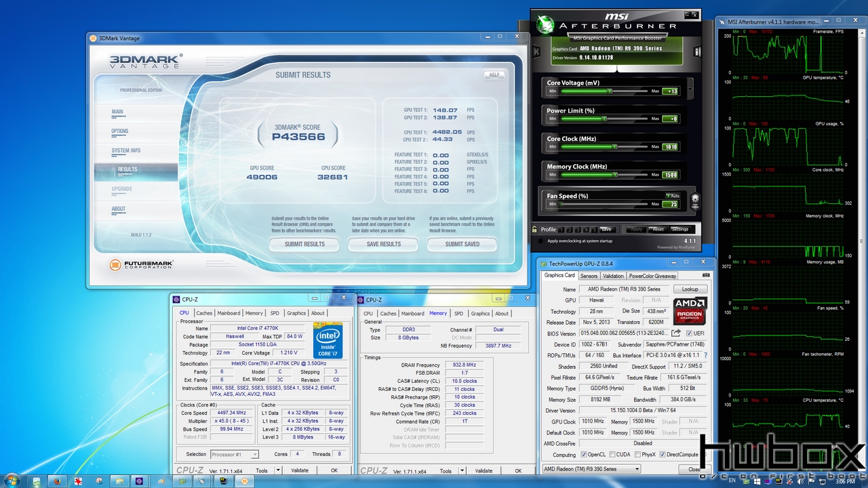Open Afterburner Settings
868x488 pixels.
tap(680, 229)
